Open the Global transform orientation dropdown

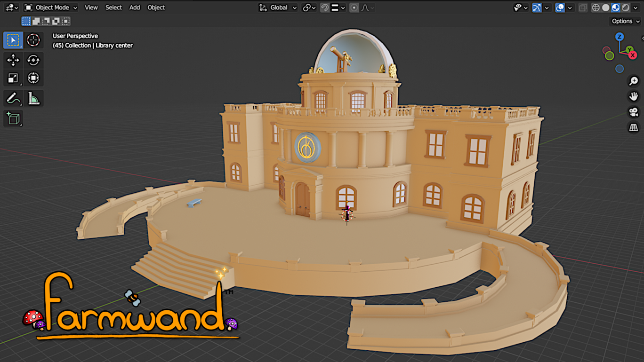(x=278, y=8)
